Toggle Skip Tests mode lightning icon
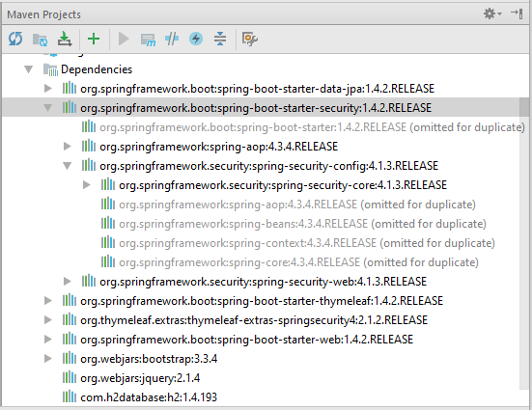 [196, 39]
